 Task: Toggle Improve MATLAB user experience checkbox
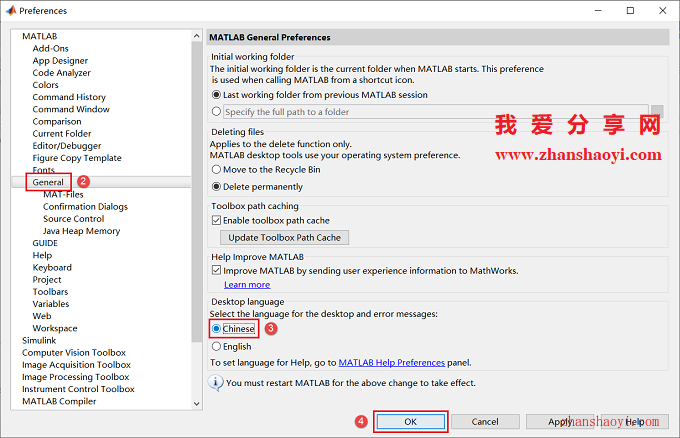(x=216, y=270)
